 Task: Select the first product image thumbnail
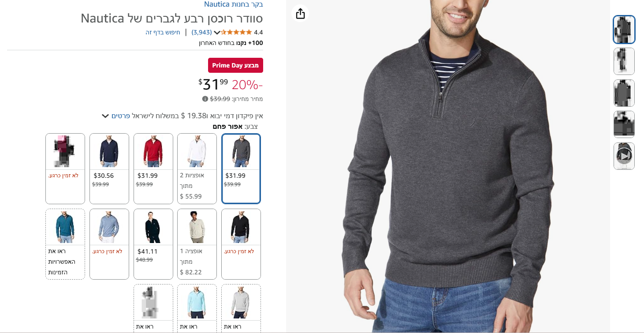pyautogui.click(x=624, y=30)
